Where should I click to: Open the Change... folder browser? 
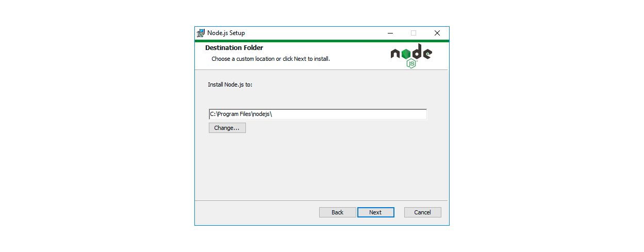click(x=227, y=128)
